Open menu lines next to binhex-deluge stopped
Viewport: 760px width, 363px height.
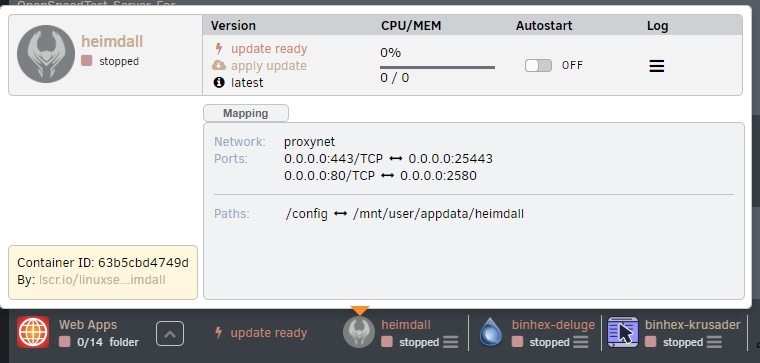[x=581, y=342]
